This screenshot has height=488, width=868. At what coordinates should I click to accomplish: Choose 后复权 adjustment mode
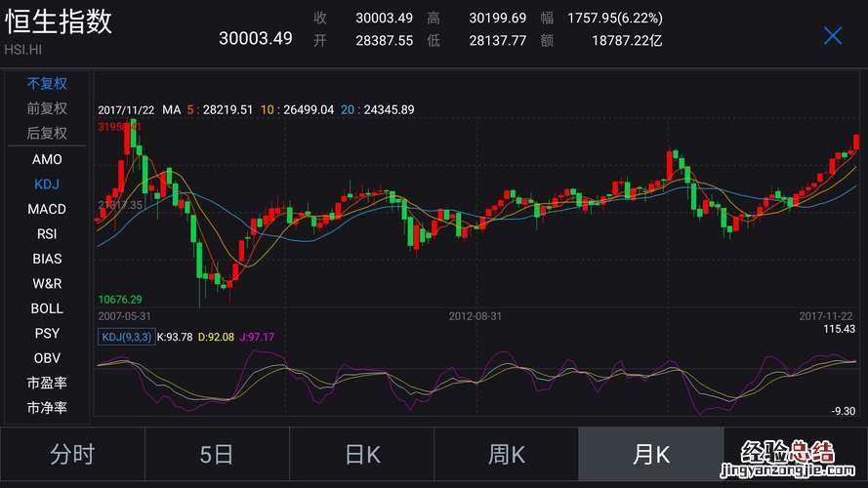47,133
